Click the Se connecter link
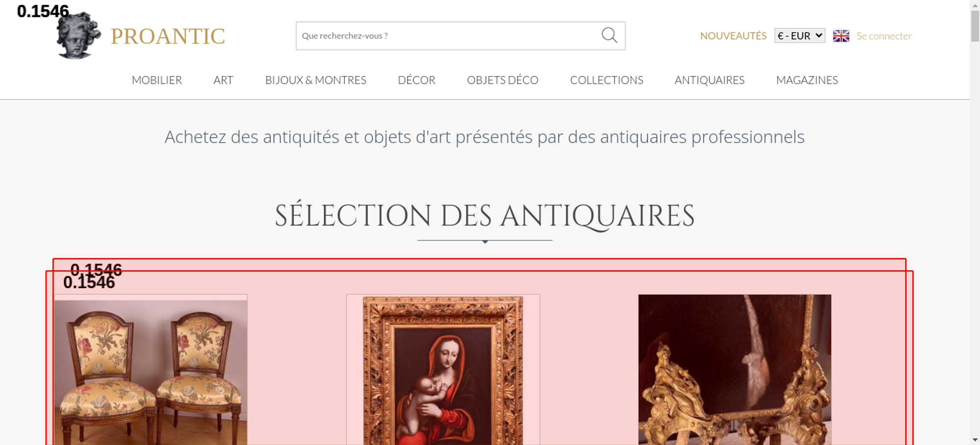The image size is (980, 445). pos(884,36)
